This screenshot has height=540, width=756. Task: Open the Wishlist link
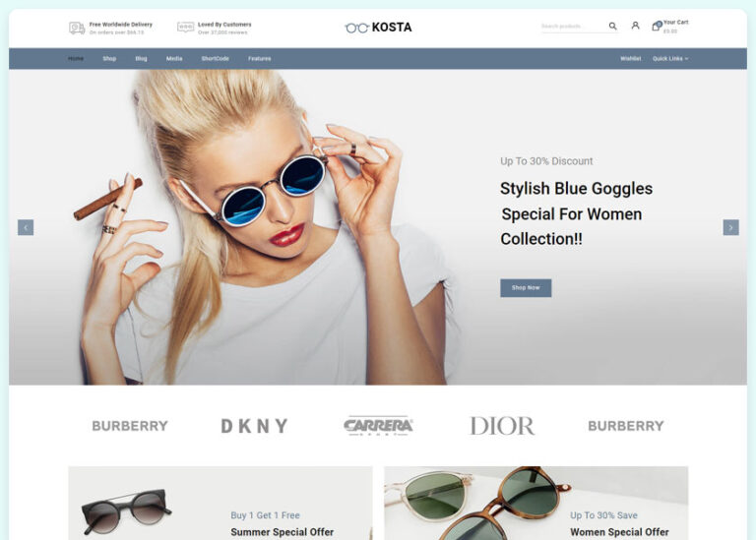[631, 59]
